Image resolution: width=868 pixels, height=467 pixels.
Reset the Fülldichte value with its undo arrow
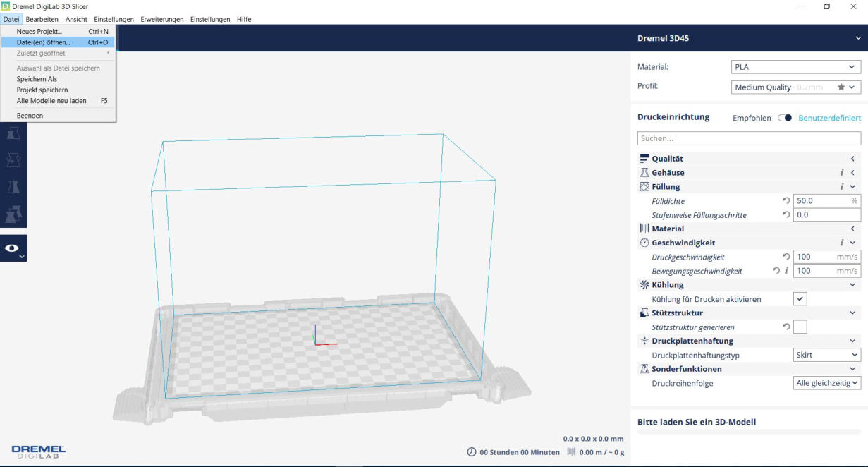click(x=786, y=201)
